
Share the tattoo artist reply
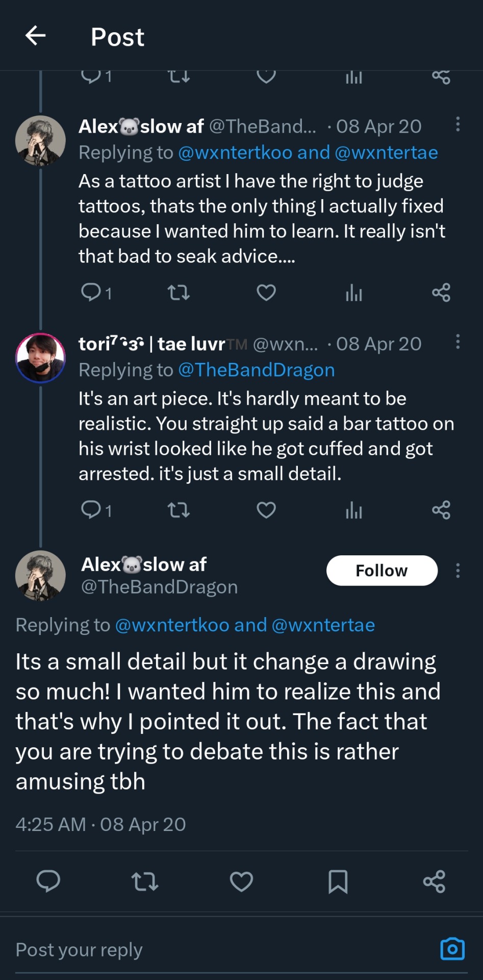click(x=441, y=292)
